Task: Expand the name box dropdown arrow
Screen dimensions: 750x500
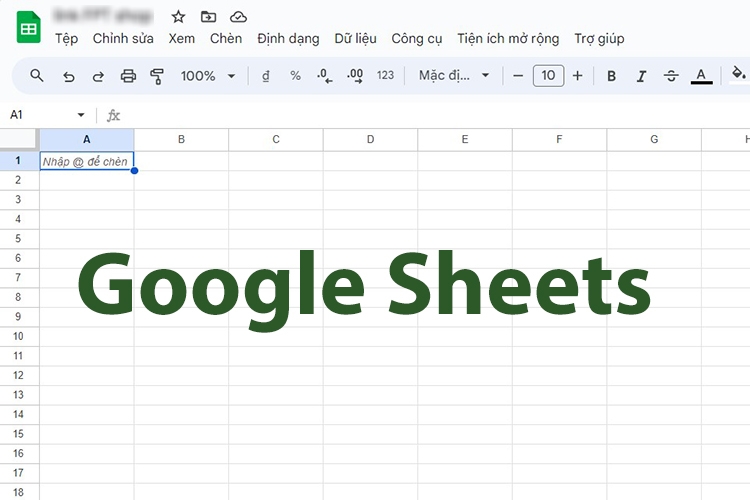Action: tap(81, 115)
